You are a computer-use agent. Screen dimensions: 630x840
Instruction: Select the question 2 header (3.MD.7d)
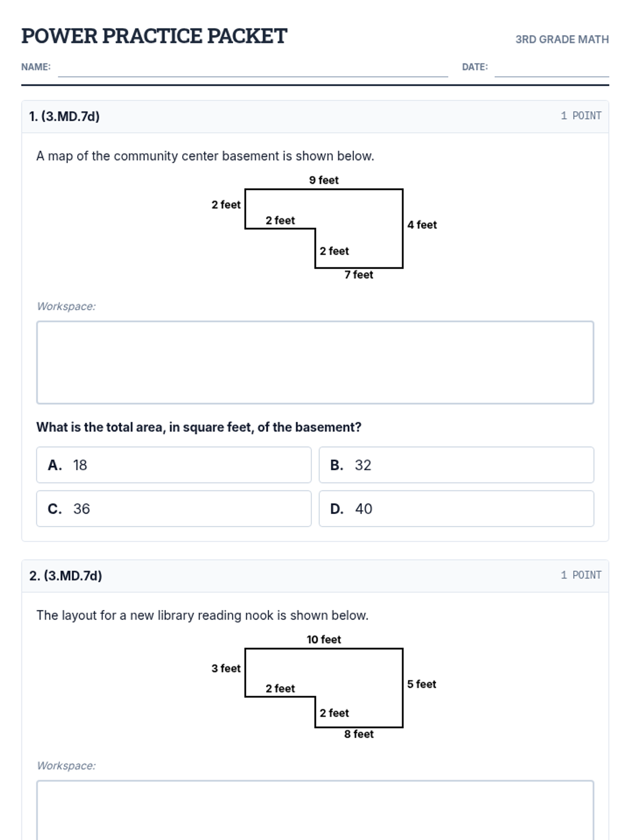coord(66,576)
